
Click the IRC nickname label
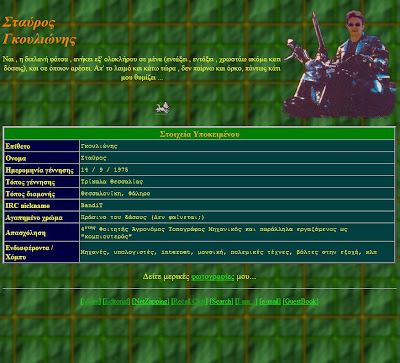pyautogui.click(x=28, y=206)
